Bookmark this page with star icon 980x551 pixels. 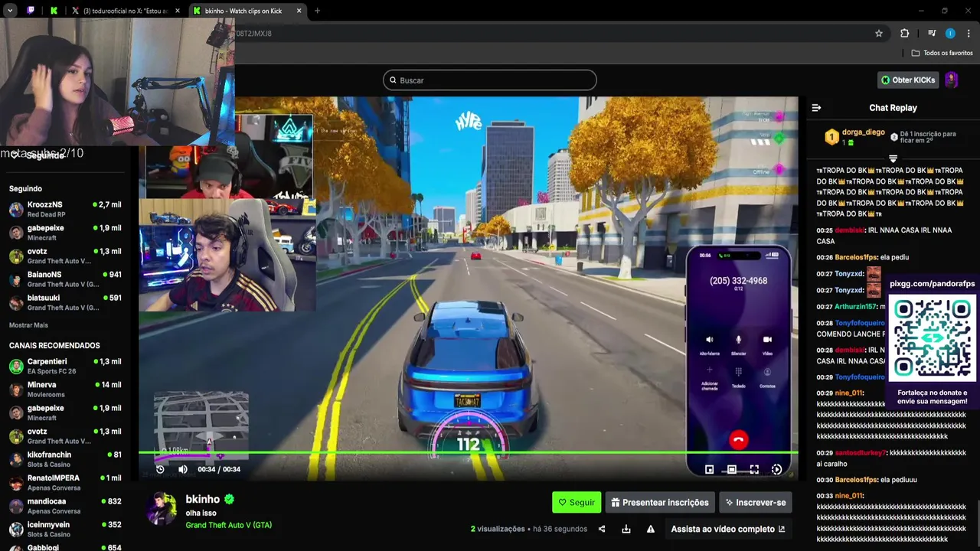pyautogui.click(x=879, y=33)
